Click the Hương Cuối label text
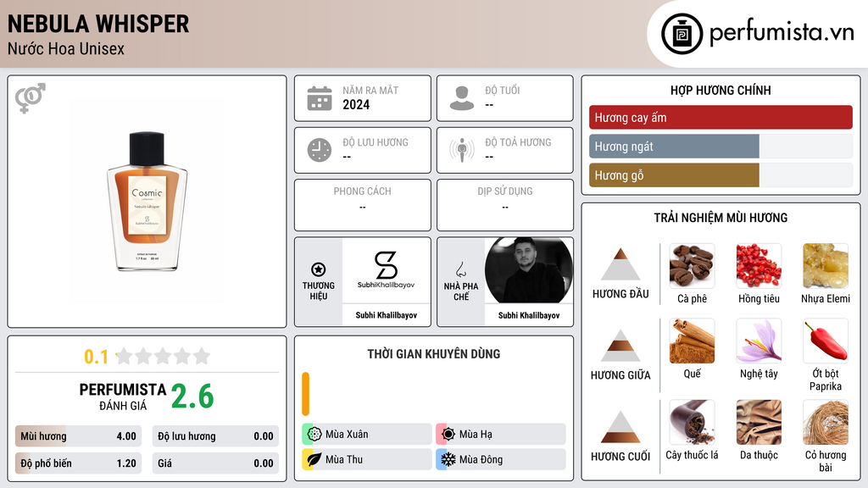Image resolution: width=868 pixels, height=488 pixels. [620, 457]
